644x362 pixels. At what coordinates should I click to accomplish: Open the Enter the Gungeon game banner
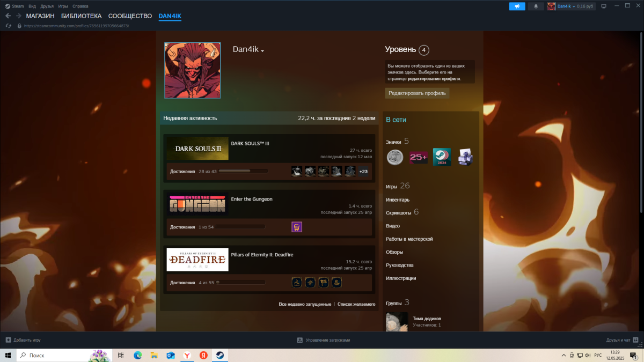197,204
